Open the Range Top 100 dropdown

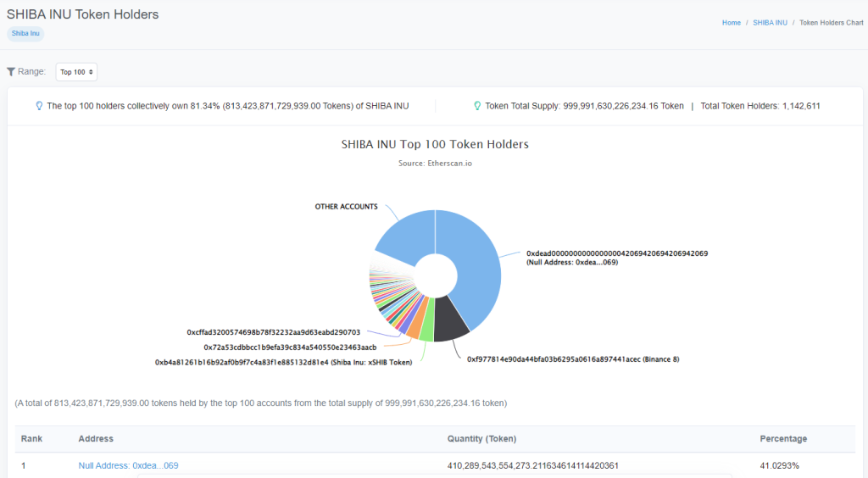76,72
